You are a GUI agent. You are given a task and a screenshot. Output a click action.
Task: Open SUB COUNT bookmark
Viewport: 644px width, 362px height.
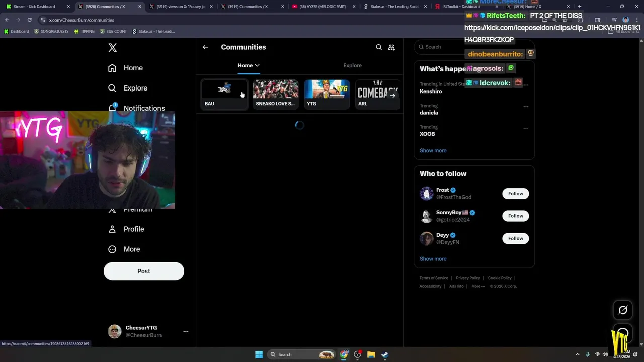click(113, 31)
